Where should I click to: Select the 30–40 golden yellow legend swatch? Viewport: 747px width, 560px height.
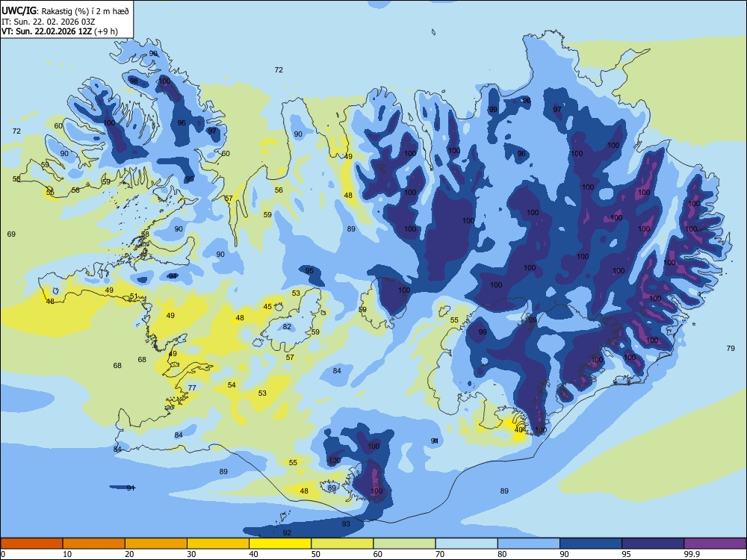click(218, 544)
